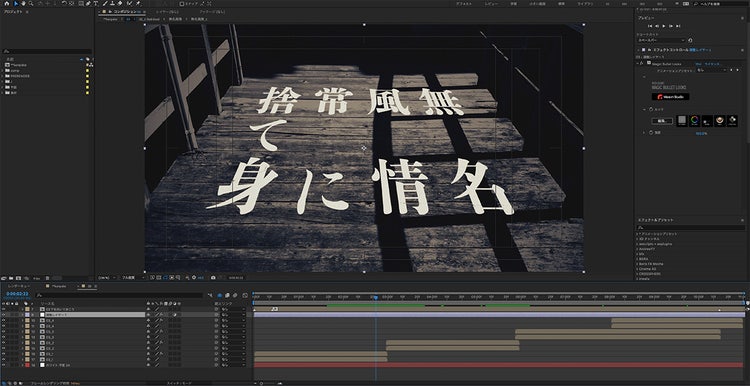750x386 pixels.
Task: Toggle visibility of layer 17 (03_1)
Action: (3, 359)
